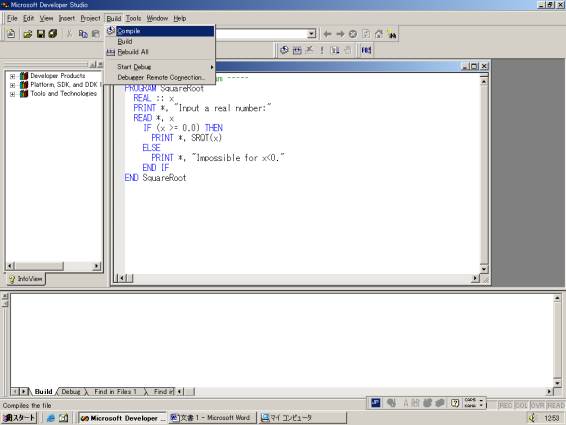Click Developer Products tree label
The image size is (566, 425).
58,76
